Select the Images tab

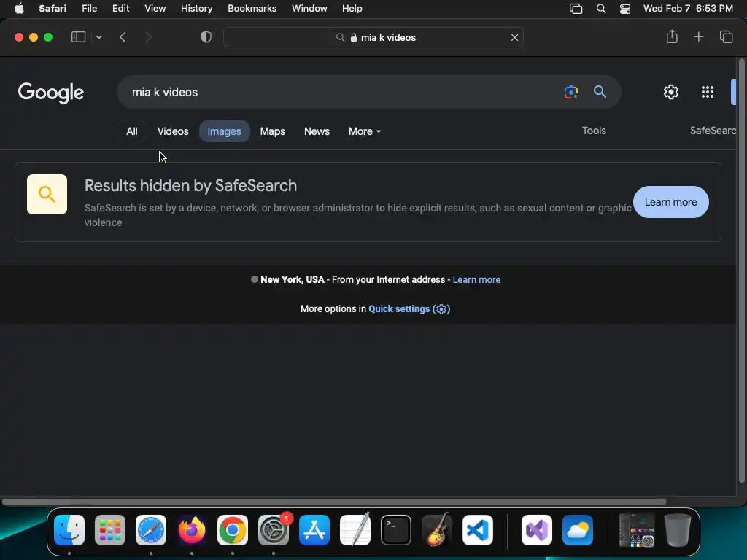coord(225,131)
